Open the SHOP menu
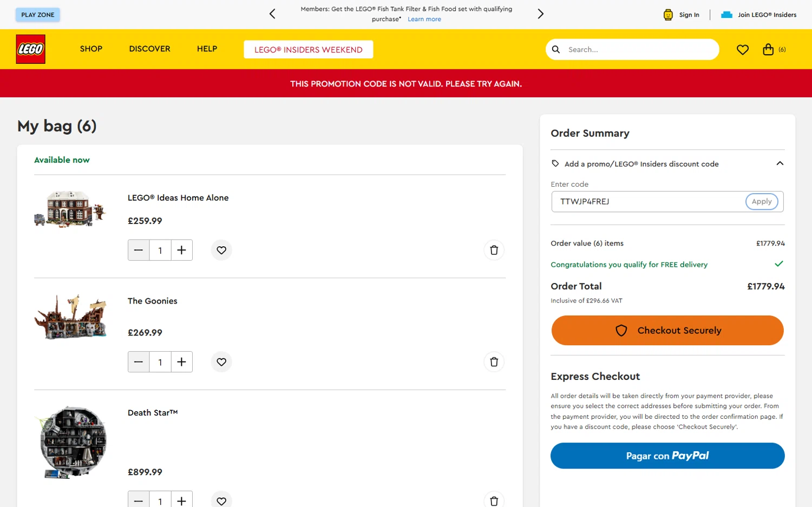This screenshot has height=507, width=812. pyautogui.click(x=91, y=49)
